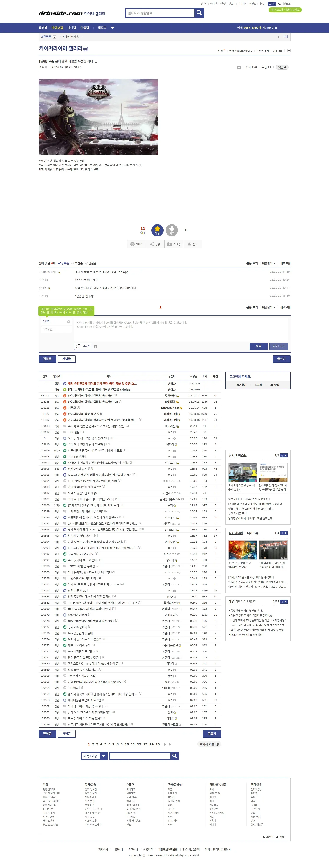Click the downvote 비추 arrow button
This screenshot has height=868, width=329.
(172, 230)
